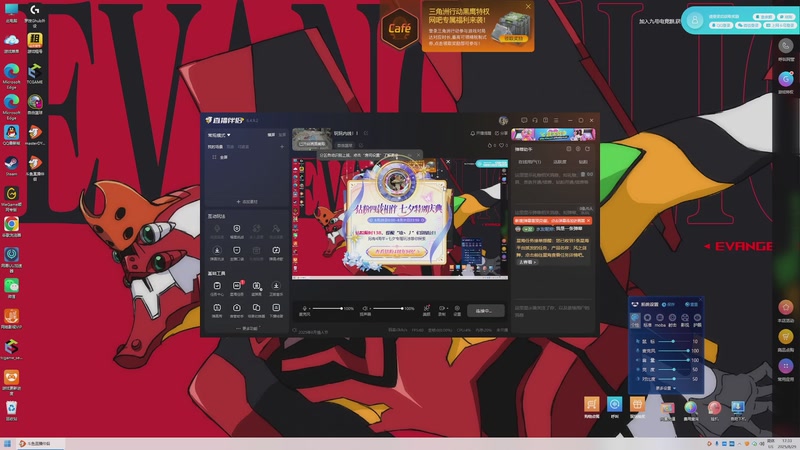This screenshot has width=800, height=450.
Task: Click the 重置 reset button in settings panel
Action: 692,304
